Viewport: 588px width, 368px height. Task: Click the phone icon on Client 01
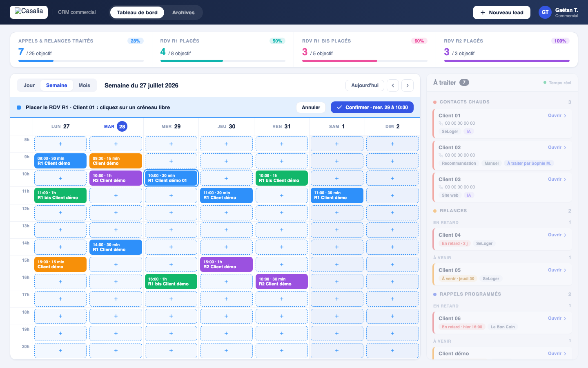coord(441,123)
